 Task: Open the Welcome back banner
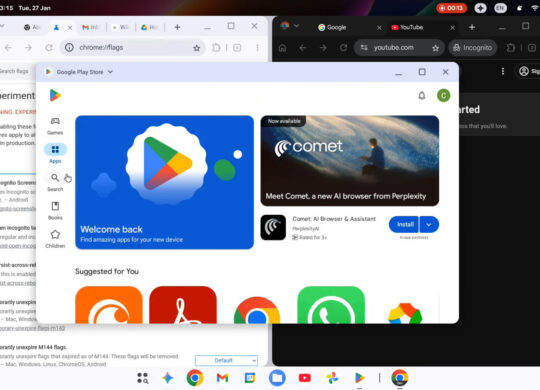tap(165, 182)
